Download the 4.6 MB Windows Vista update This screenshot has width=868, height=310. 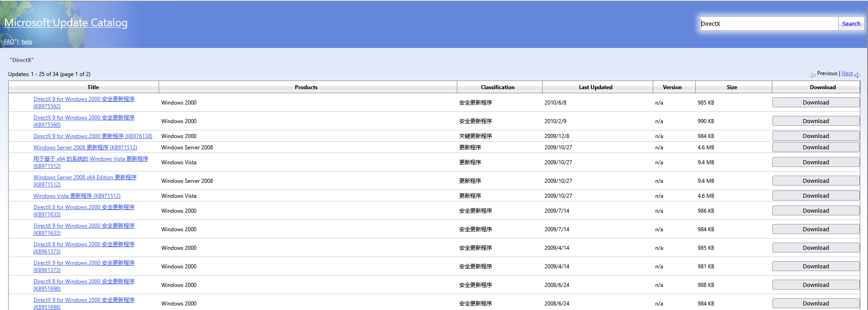pos(815,196)
